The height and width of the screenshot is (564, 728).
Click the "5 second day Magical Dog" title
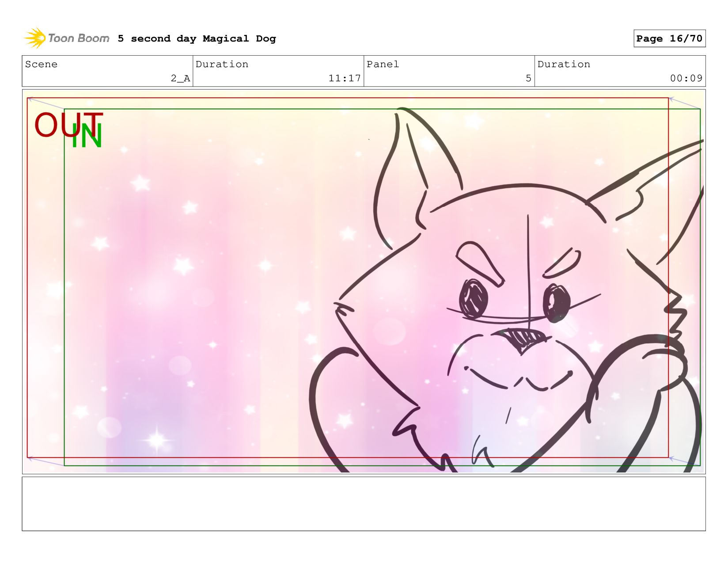(197, 38)
